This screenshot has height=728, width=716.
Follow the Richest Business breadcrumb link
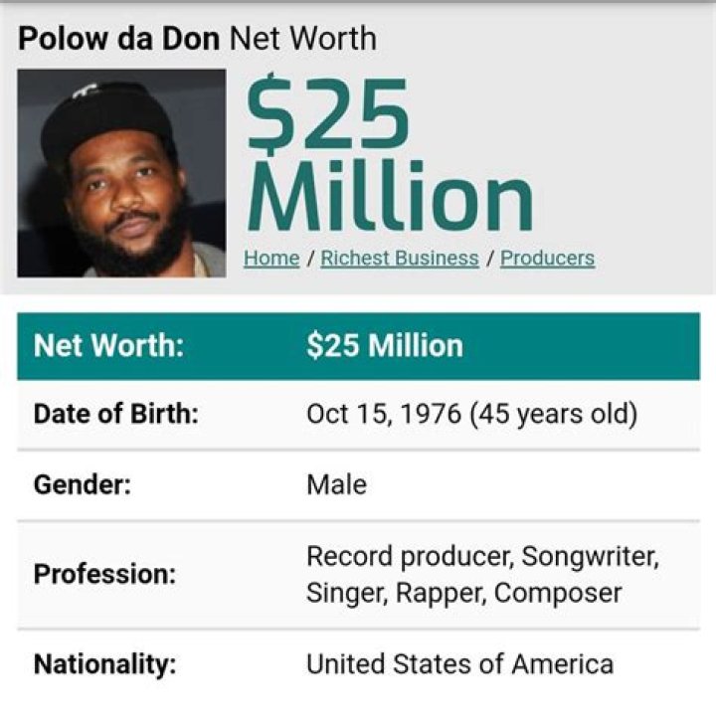pos(400,258)
